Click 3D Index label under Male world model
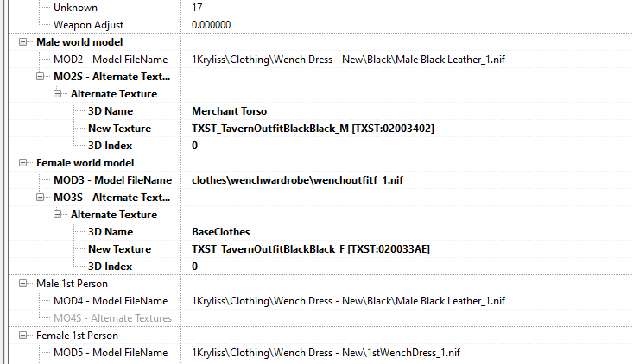The height and width of the screenshot is (364, 633). [x=110, y=146]
